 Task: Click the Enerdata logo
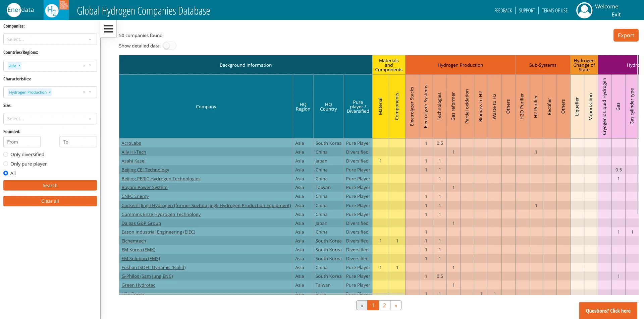20,10
